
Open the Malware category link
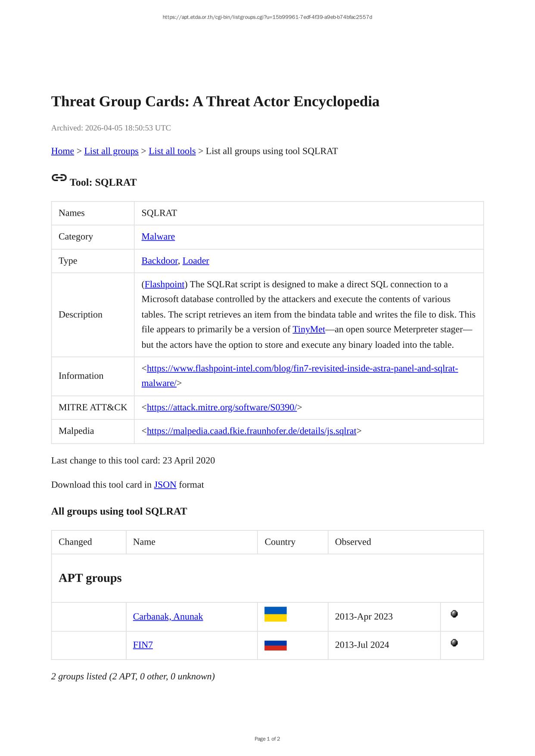pos(158,237)
